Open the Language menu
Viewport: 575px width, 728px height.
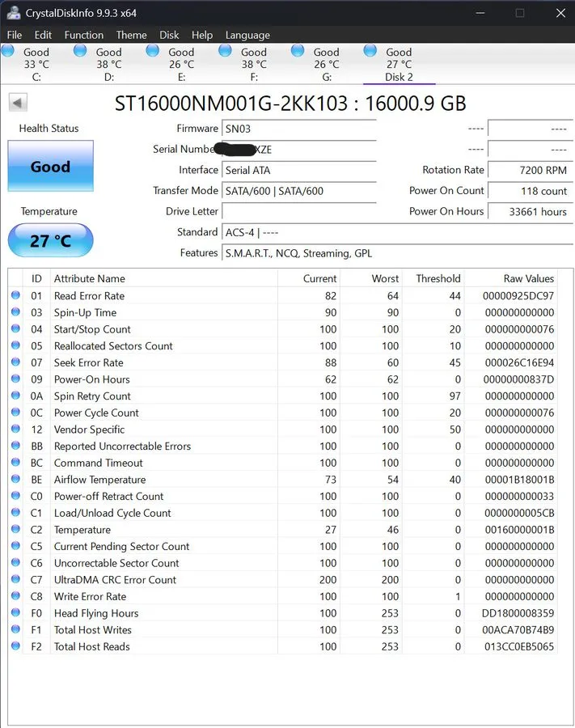click(247, 35)
